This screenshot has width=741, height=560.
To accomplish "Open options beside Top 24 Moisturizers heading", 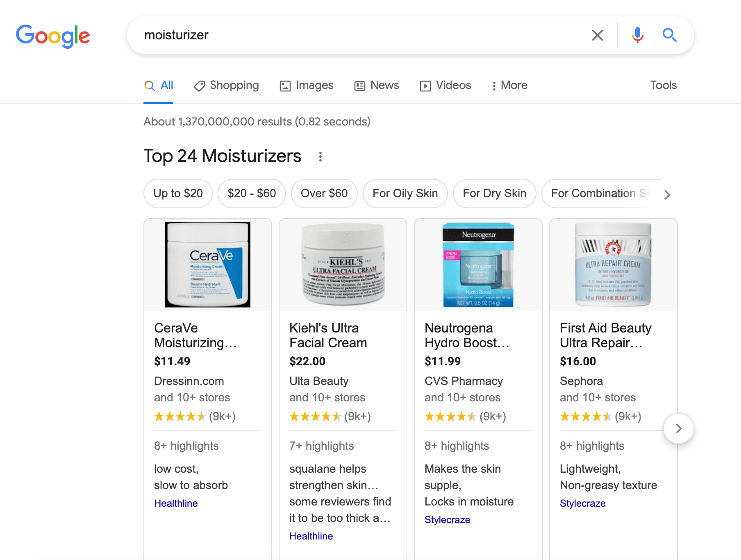I will (x=320, y=156).
